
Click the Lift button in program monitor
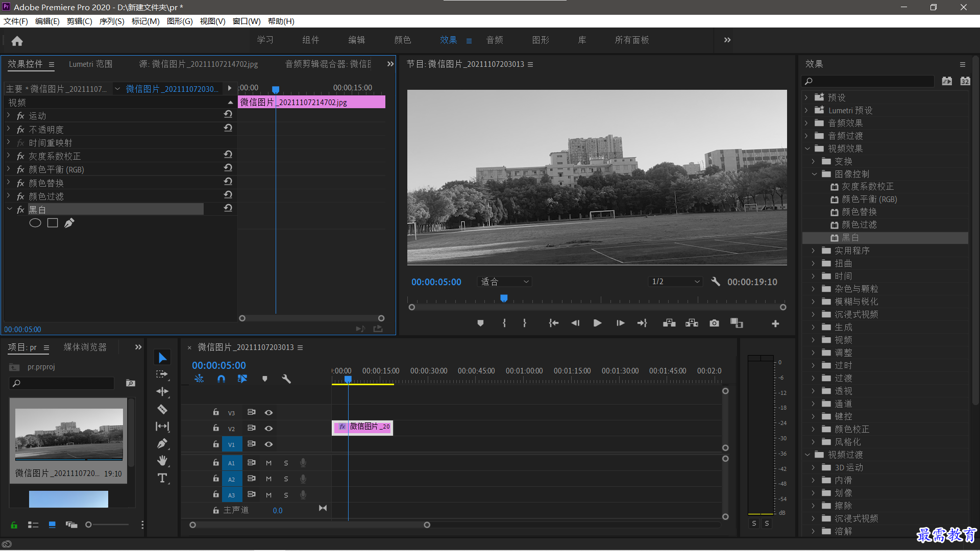669,323
